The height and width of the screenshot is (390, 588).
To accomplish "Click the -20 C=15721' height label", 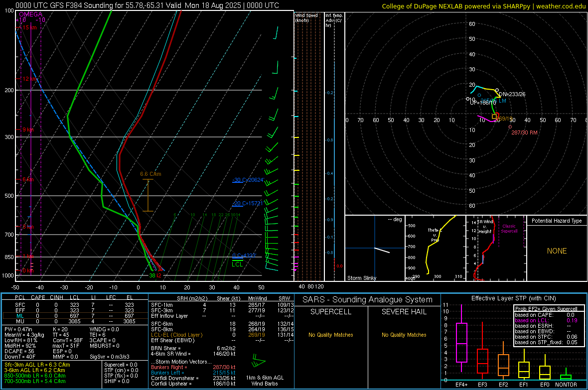I will tap(248, 203).
